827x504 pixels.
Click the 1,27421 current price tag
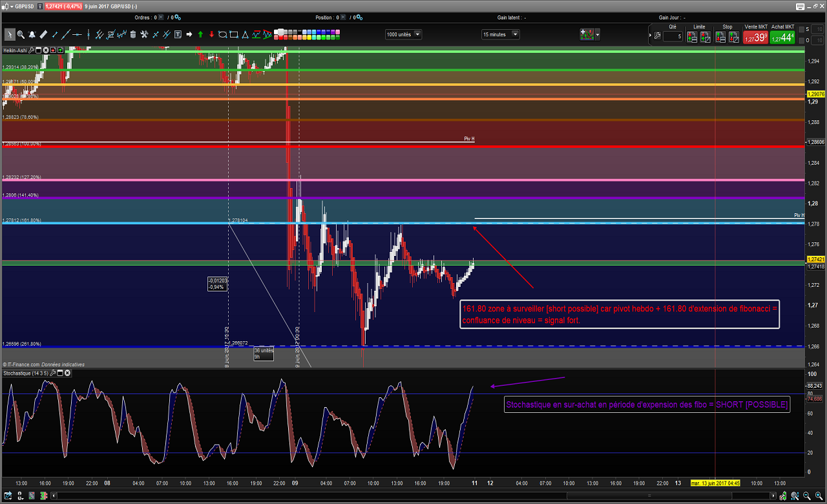click(816, 259)
